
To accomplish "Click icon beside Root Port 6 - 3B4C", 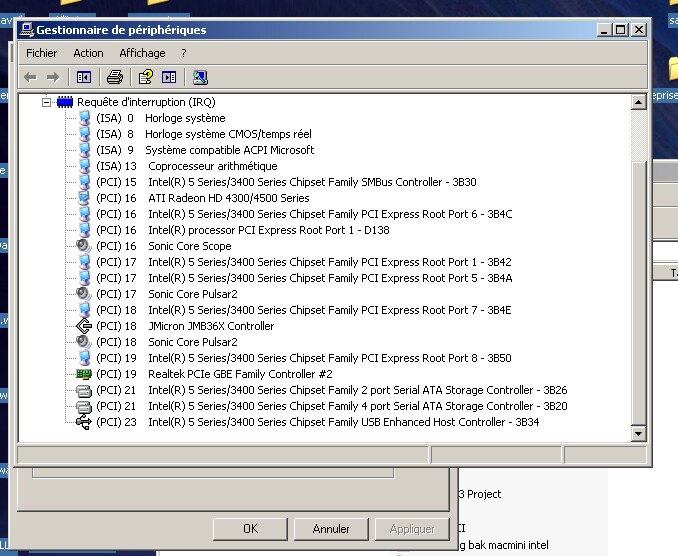I will pos(85,214).
